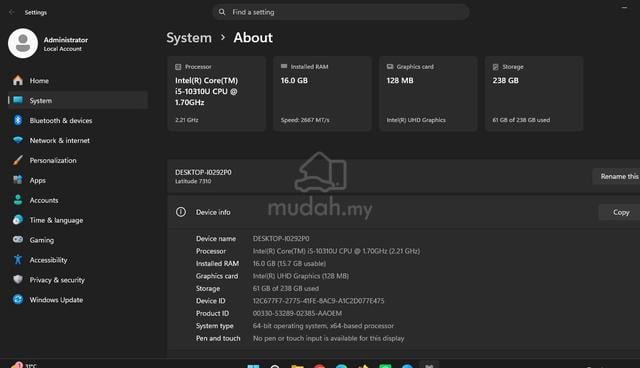Focus the Find a setting search field
The width and height of the screenshot is (640, 368).
point(341,12)
